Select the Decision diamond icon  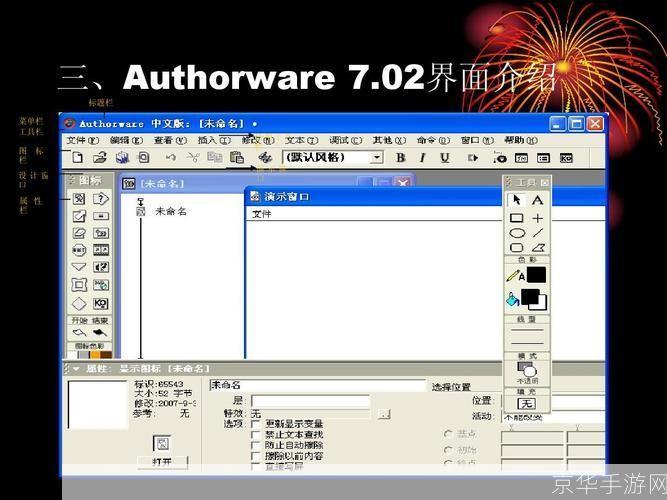coord(79,304)
